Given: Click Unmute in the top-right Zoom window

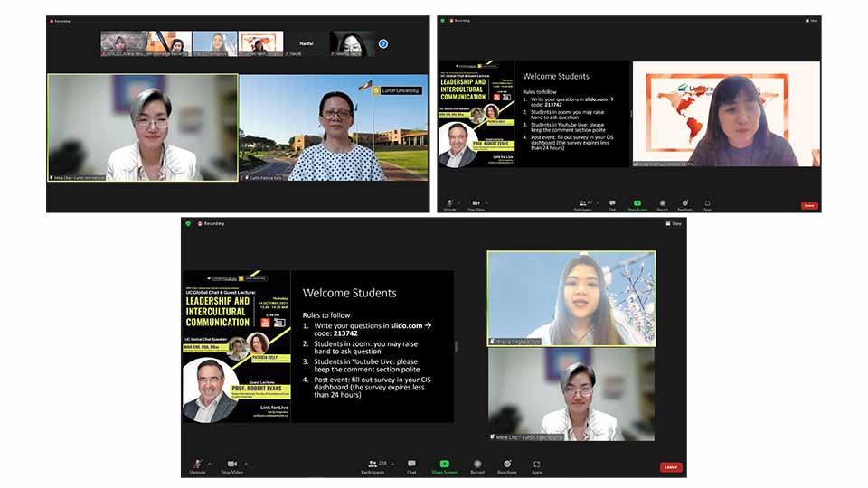Looking at the screenshot, I should (x=449, y=206).
